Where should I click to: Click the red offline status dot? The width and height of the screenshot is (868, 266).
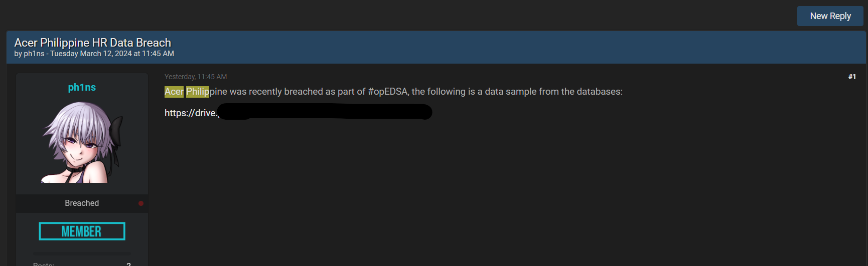(x=141, y=203)
